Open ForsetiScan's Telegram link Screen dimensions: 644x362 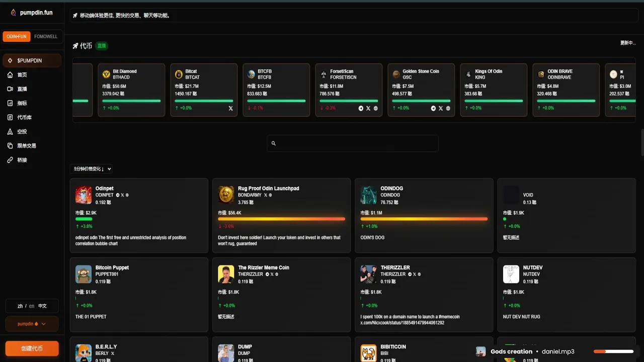pyautogui.click(x=361, y=108)
